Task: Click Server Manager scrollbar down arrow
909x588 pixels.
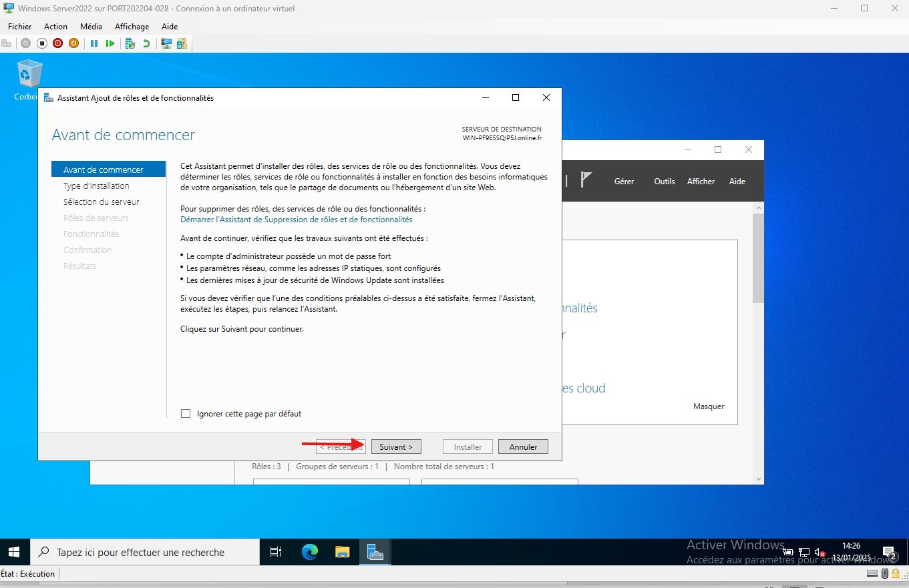Action: tap(758, 479)
